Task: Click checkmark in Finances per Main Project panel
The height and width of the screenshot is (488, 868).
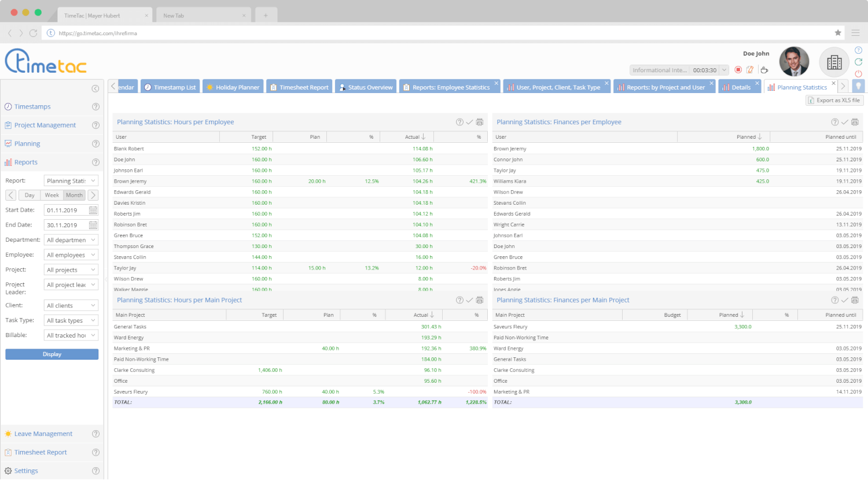Action: pos(845,300)
